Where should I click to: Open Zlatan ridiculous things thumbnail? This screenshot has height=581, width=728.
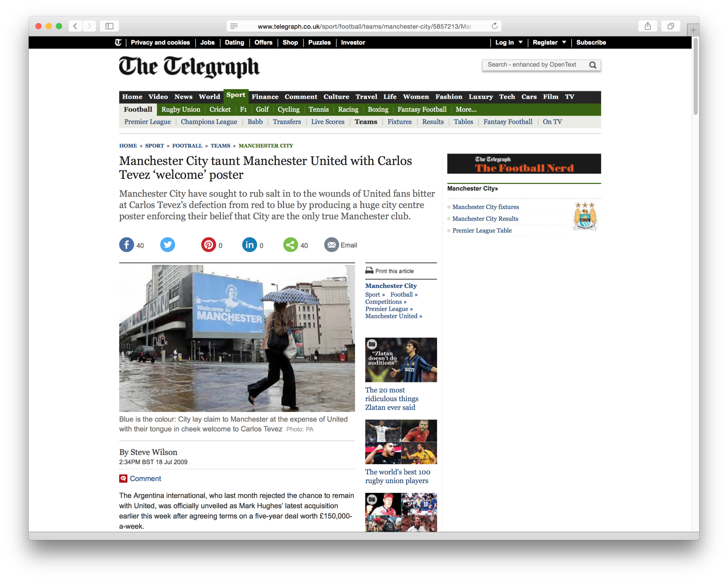pos(401,360)
